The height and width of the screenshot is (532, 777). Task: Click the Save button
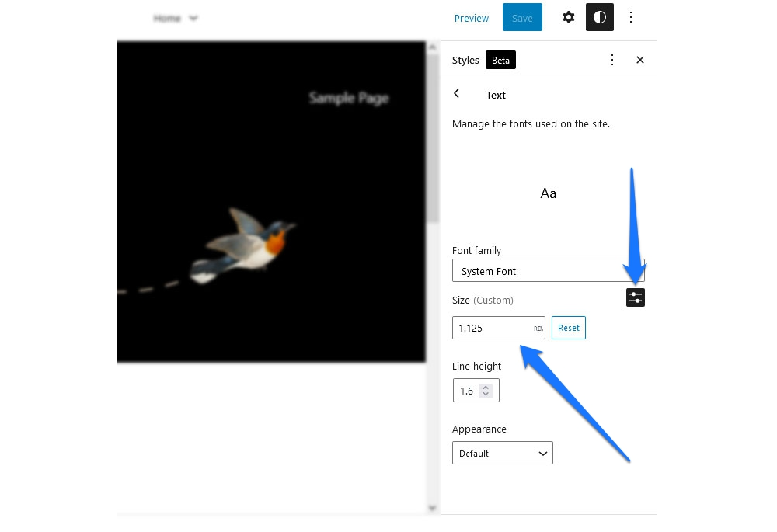(522, 17)
